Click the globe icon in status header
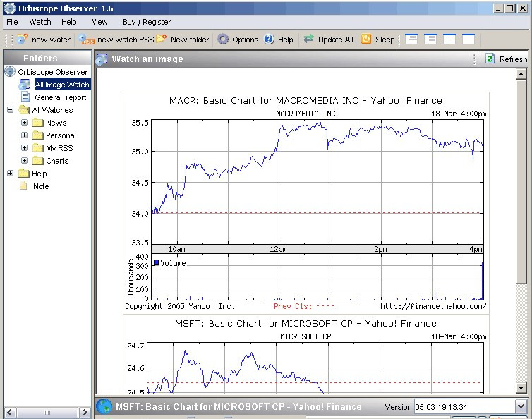Image resolution: width=532 pixels, height=419 pixels. 104,406
